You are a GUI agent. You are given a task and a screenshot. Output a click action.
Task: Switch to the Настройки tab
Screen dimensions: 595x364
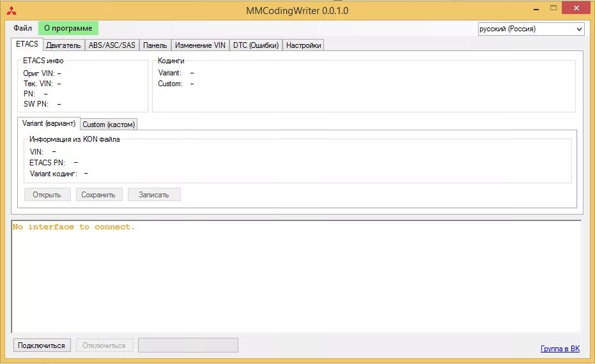[304, 45]
